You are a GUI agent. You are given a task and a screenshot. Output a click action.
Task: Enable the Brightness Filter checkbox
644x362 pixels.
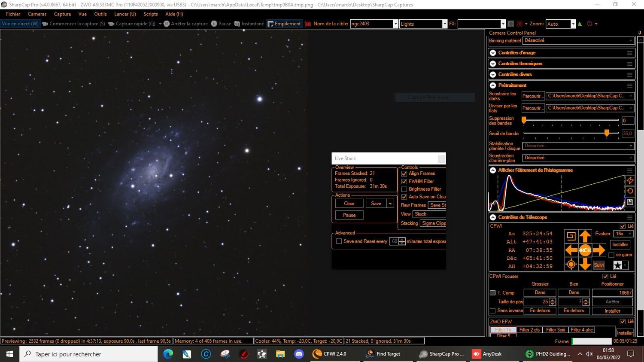[x=404, y=189]
